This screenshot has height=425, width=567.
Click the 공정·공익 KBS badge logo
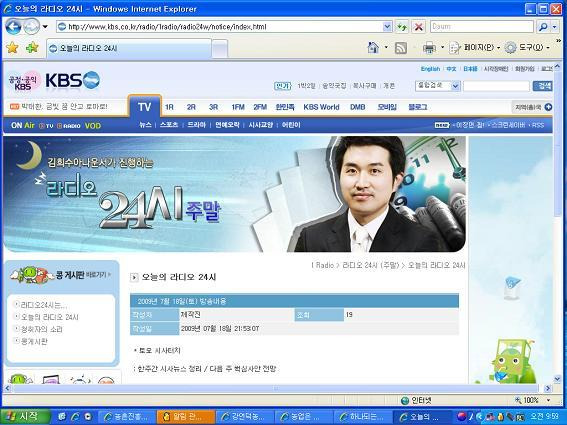coord(24,81)
